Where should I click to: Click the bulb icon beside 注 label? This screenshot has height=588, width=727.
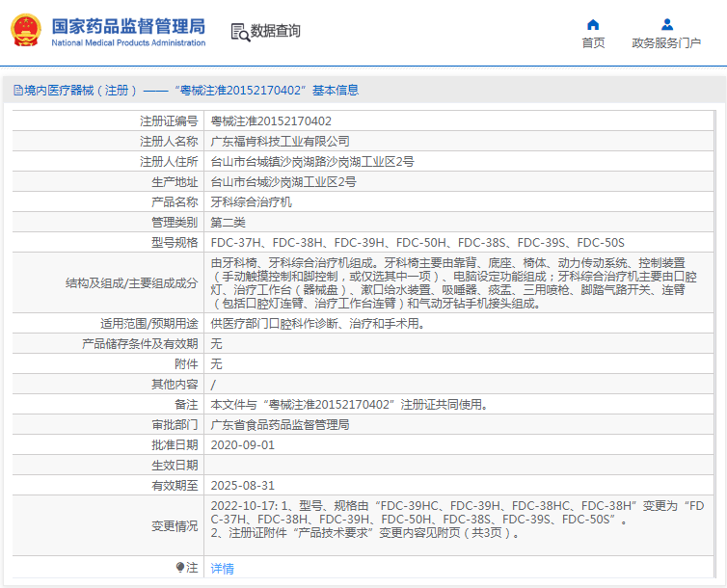tap(179, 568)
